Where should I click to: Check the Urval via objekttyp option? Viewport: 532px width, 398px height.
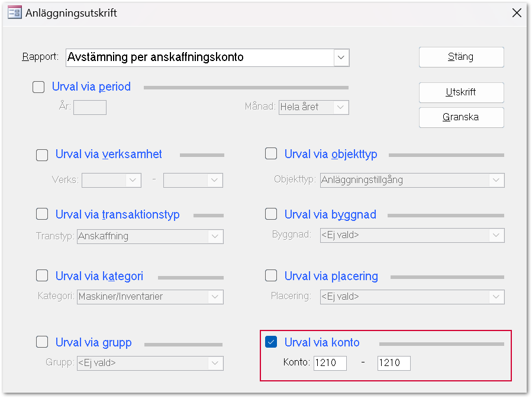click(x=271, y=154)
